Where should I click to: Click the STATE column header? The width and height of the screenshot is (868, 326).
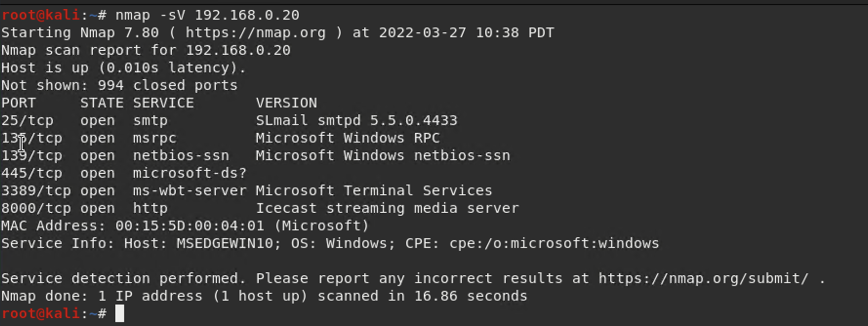click(x=102, y=103)
